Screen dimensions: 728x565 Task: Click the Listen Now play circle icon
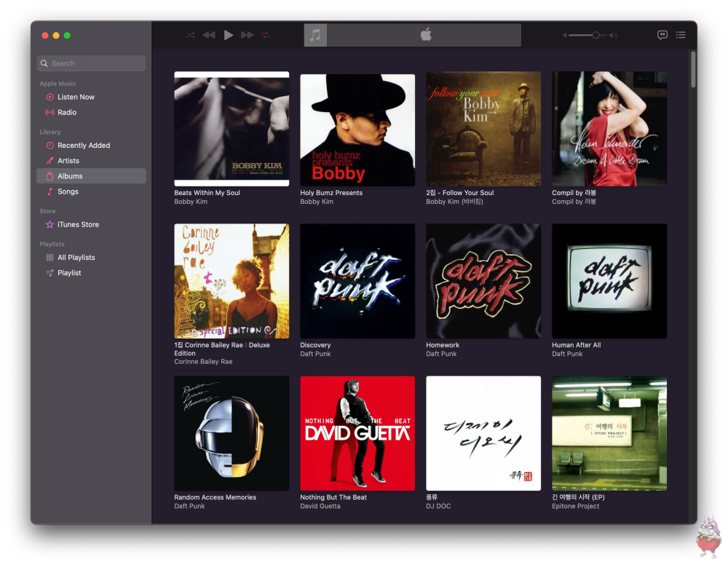coord(50,97)
